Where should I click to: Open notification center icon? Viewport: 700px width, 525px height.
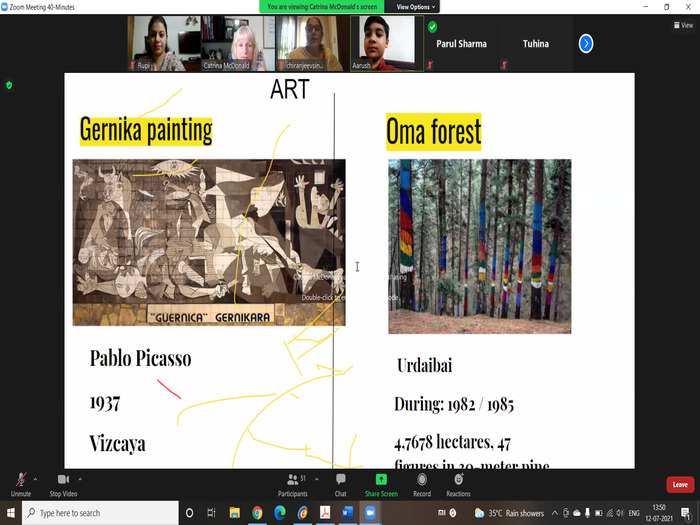tap(686, 513)
